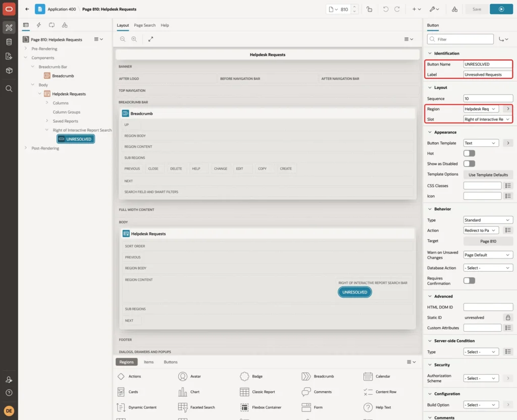Click the Application 400 breadcrumb link
The width and height of the screenshot is (517, 420).
(x=62, y=9)
